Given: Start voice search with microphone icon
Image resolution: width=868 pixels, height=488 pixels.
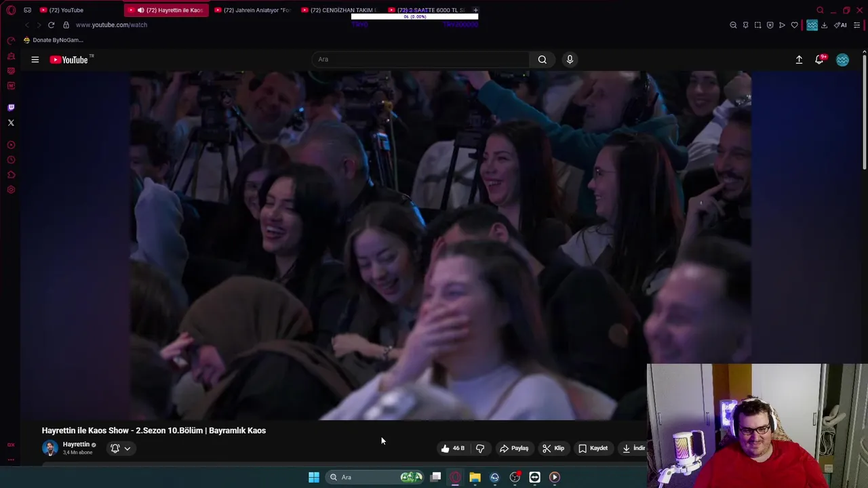Looking at the screenshot, I should 570,60.
